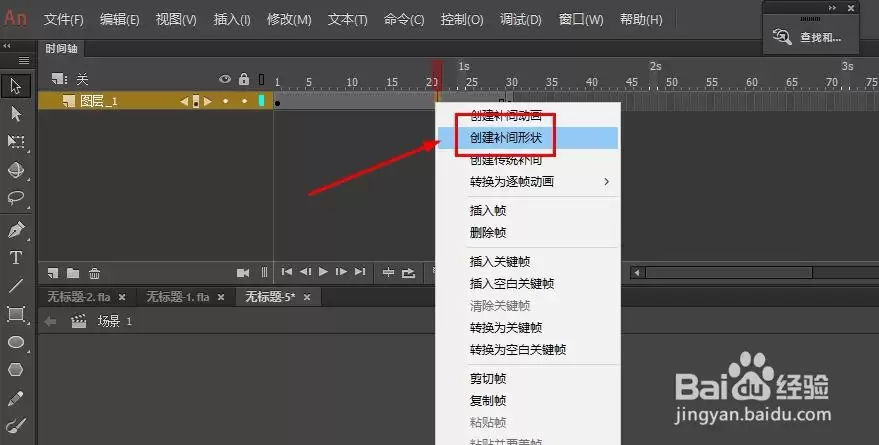This screenshot has width=879, height=445.
Task: Select the Oval tool
Action: (x=16, y=342)
